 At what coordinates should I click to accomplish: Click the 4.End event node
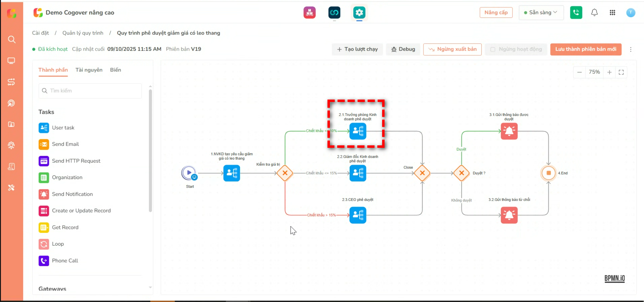pyautogui.click(x=548, y=173)
